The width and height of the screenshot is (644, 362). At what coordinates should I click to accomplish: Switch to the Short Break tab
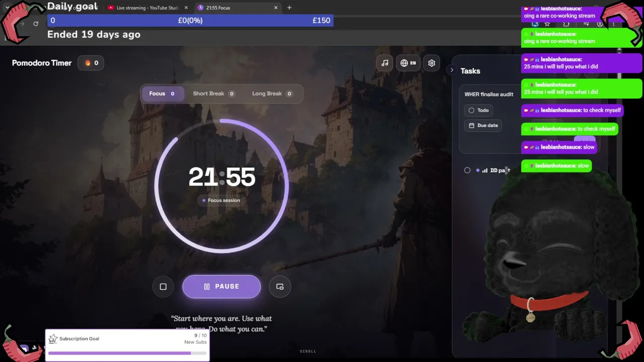214,94
